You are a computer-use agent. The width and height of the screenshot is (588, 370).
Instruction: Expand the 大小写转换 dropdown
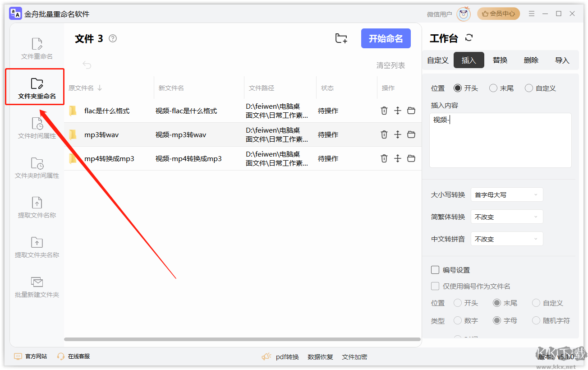coord(506,195)
